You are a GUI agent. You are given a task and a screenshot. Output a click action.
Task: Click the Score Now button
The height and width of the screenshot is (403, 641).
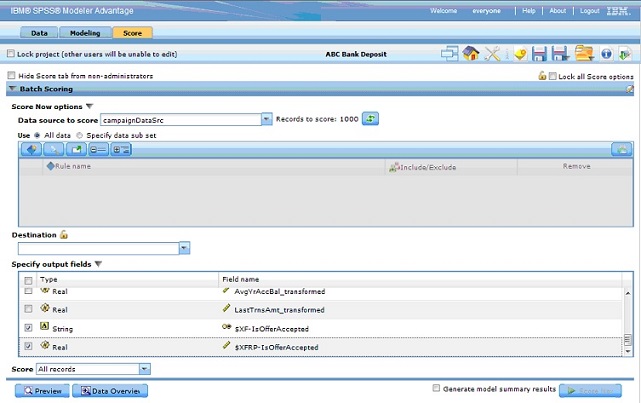[590, 391]
